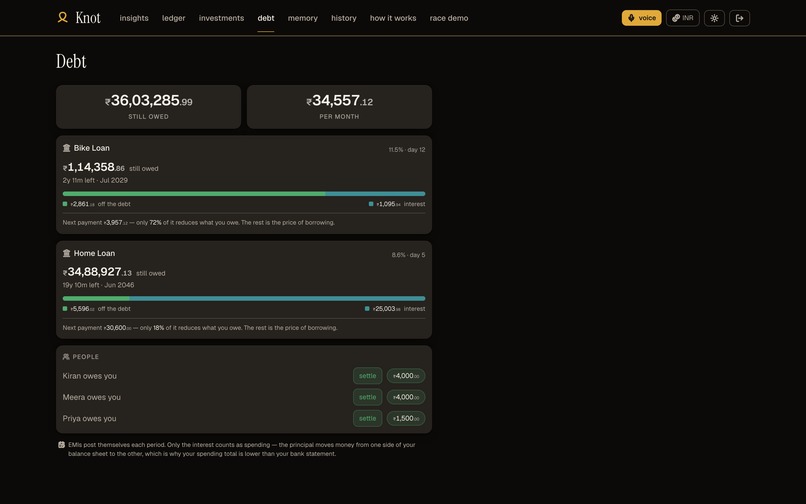The width and height of the screenshot is (806, 504).
Task: Click the Knot brand name
Action: coord(88,18)
